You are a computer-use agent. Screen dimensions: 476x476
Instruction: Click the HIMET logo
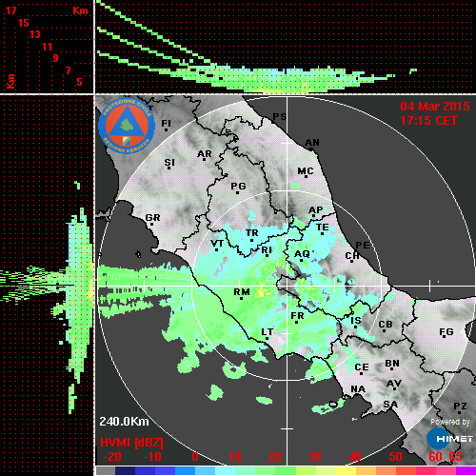449,439
